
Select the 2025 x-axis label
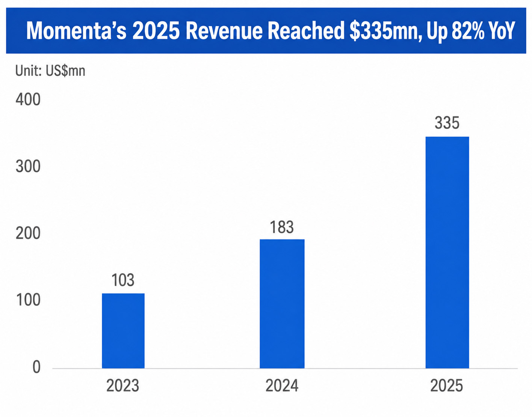(447, 386)
